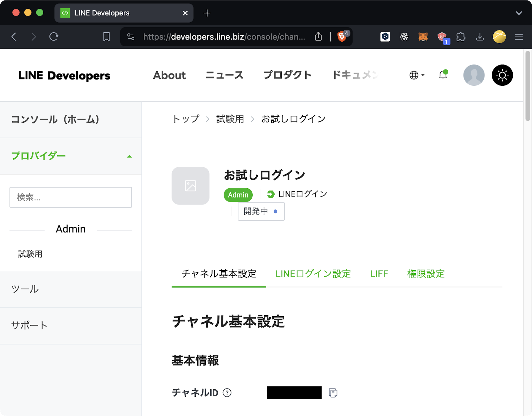Click the page vertical scrollbar
The width and height of the screenshot is (532, 416).
click(528, 86)
